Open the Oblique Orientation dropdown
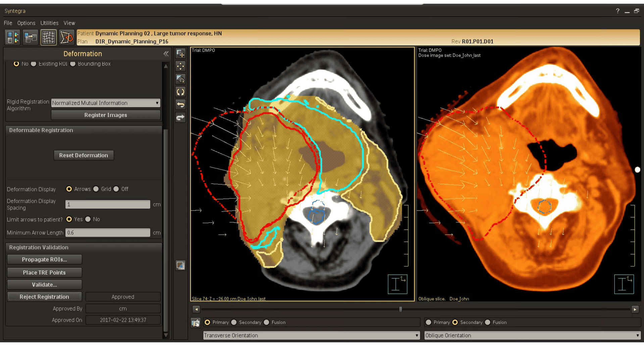 click(x=532, y=336)
